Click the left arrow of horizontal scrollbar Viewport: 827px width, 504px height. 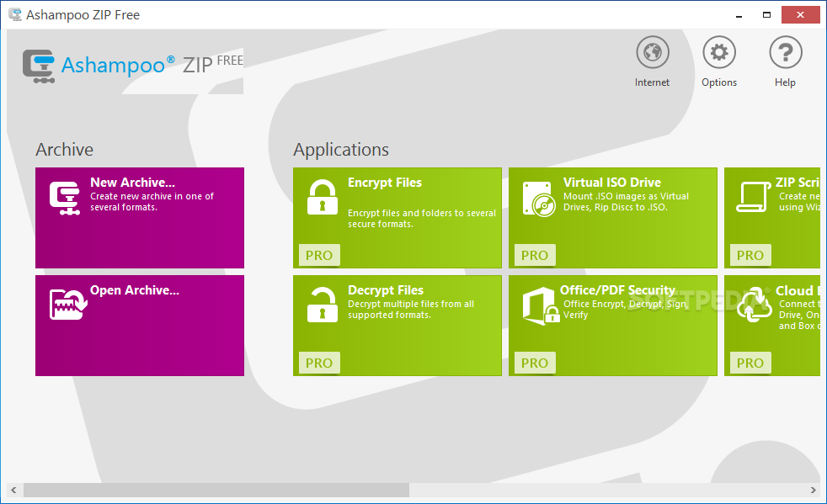[13, 491]
